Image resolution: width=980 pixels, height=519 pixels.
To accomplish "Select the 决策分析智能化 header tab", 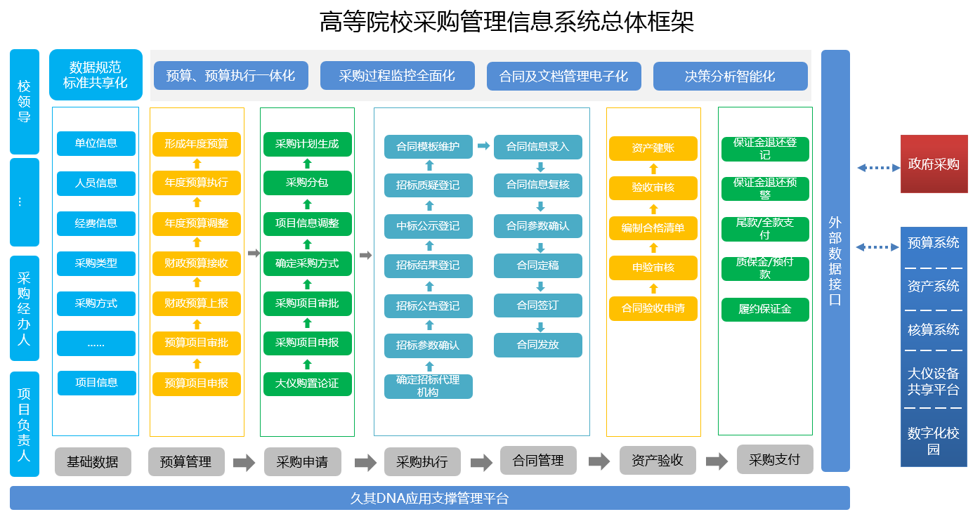I will 730,76.
